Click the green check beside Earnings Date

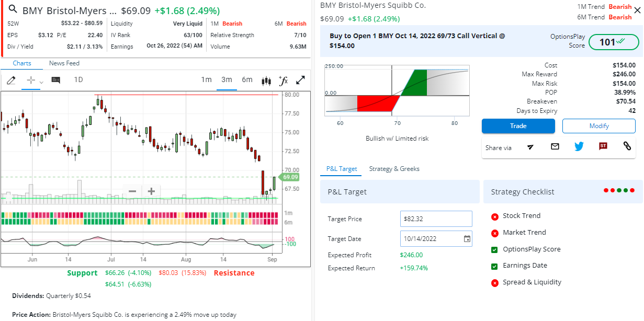click(494, 267)
